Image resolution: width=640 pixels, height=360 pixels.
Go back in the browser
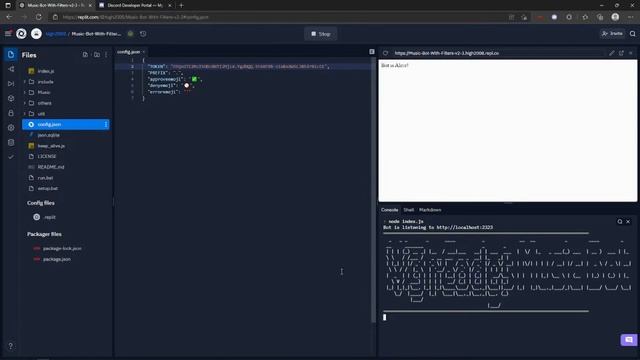9,17
